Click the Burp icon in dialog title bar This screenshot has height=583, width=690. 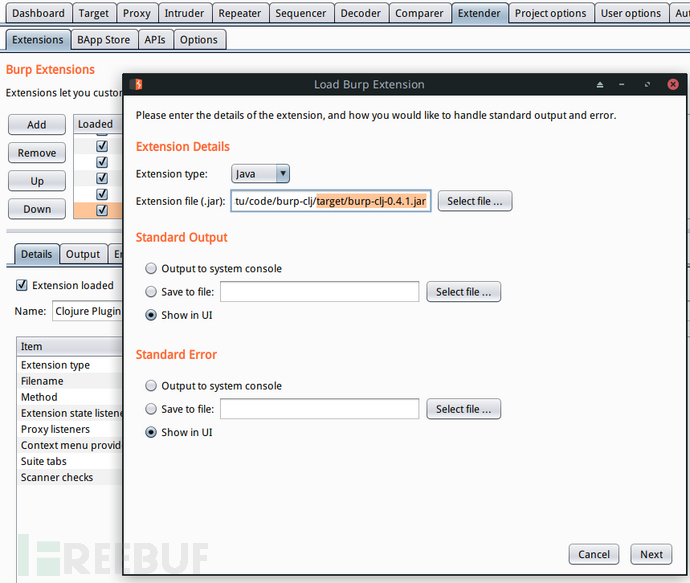(x=137, y=84)
